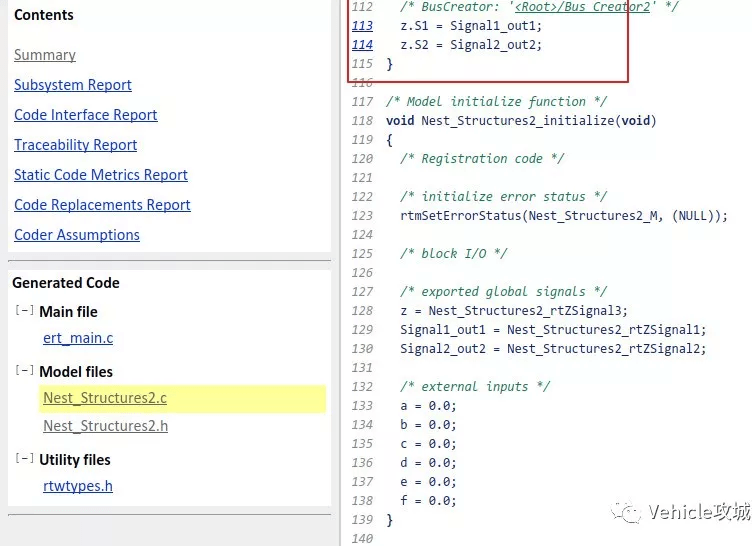Open Nest_Structures2.h header file
The image size is (752, 546).
pos(106,426)
